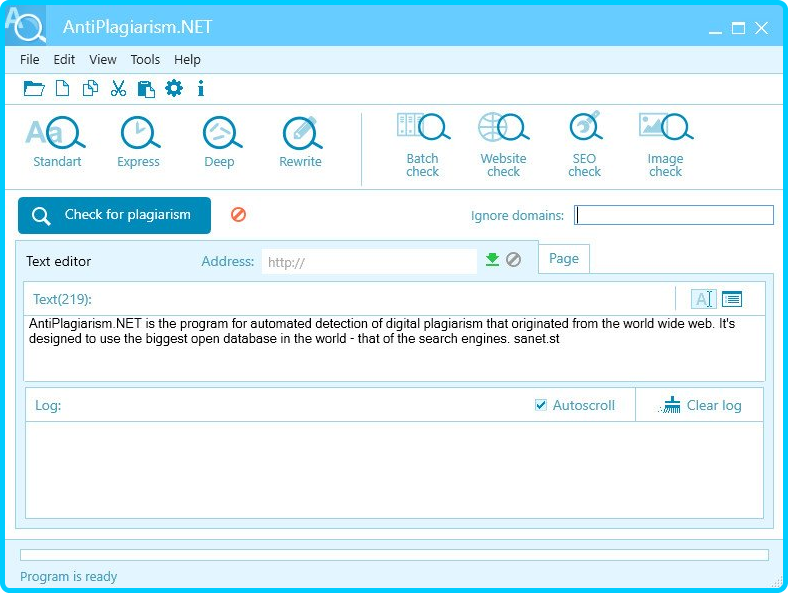Click Check for plagiarism button
The width and height of the screenshot is (788, 593).
coord(115,215)
